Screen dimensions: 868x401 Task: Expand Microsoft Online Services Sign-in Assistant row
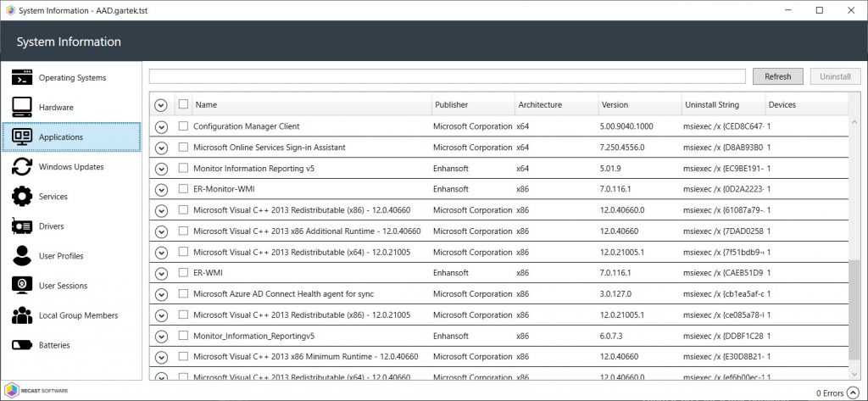161,148
